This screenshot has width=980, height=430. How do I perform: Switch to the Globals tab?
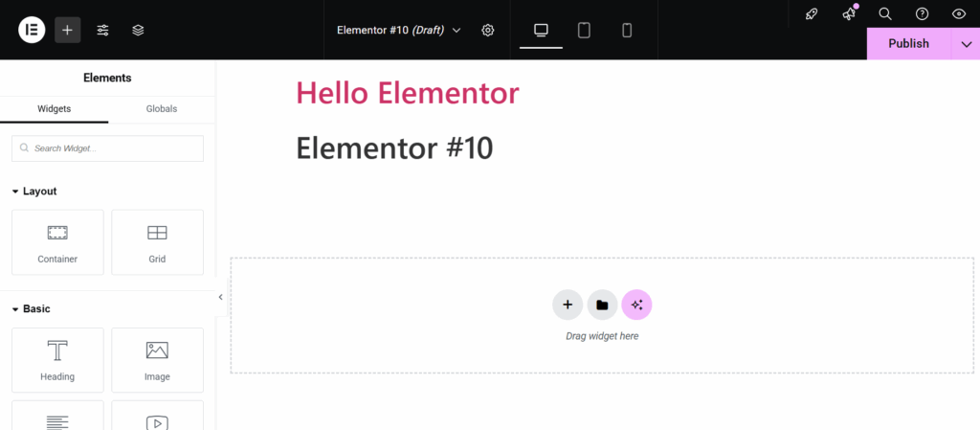click(161, 109)
